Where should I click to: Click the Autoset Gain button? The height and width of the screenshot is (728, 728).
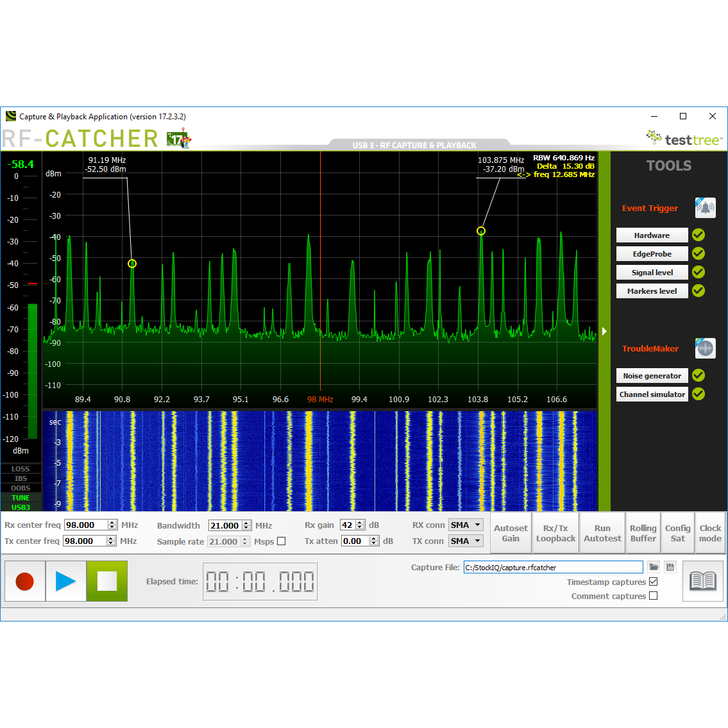[511, 532]
